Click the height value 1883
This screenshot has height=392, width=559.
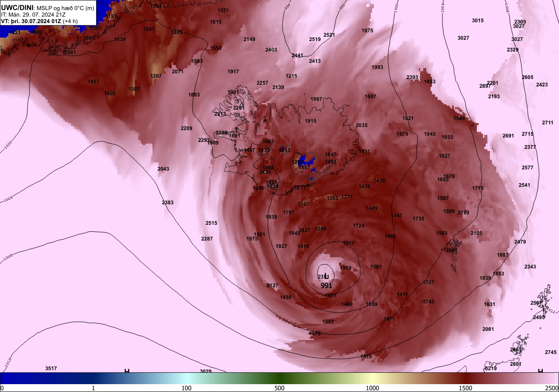coord(194,95)
